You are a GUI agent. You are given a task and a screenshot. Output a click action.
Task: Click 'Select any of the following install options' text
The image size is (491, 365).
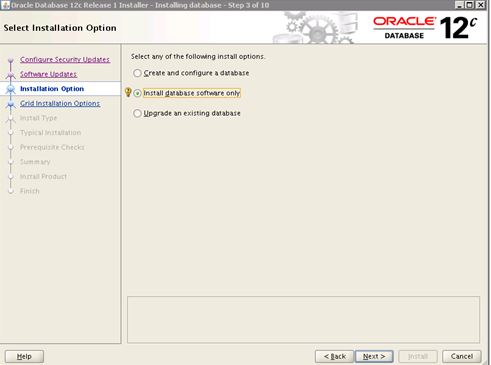(x=198, y=57)
